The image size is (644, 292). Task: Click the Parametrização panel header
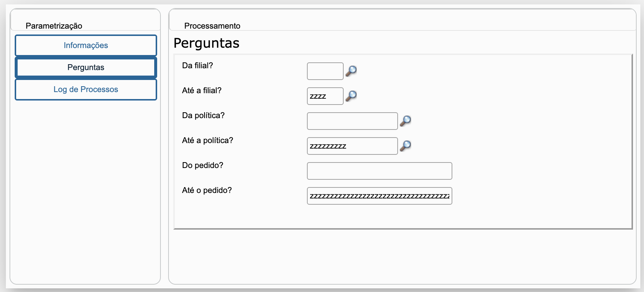point(54,26)
